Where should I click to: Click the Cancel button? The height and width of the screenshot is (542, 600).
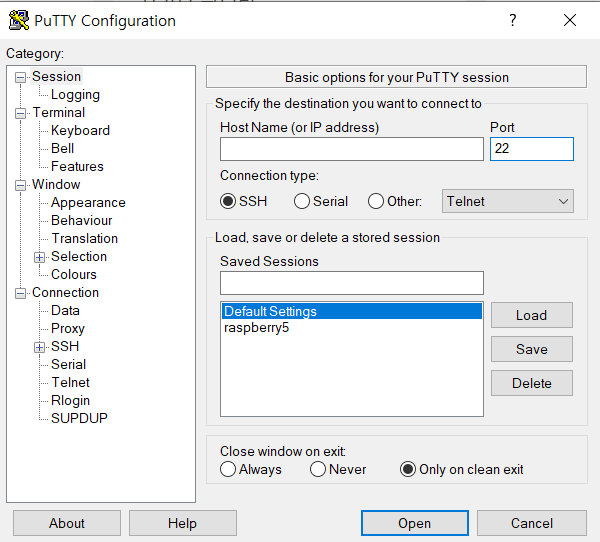click(x=532, y=523)
